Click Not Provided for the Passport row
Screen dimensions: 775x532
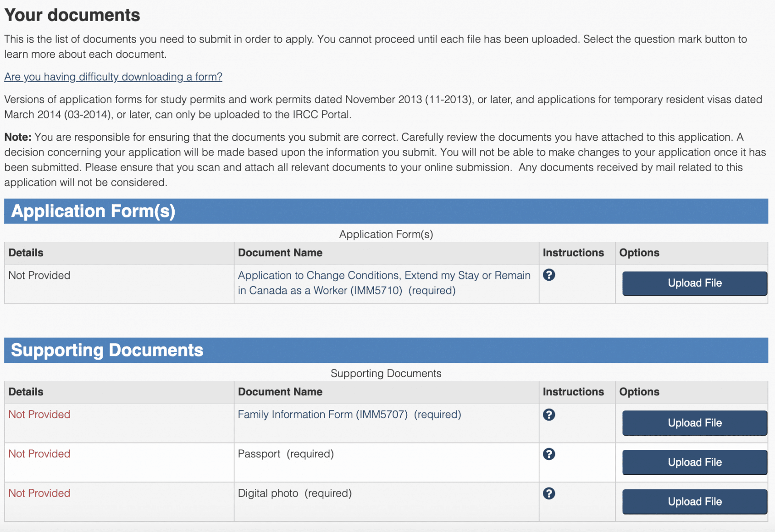pyautogui.click(x=39, y=454)
